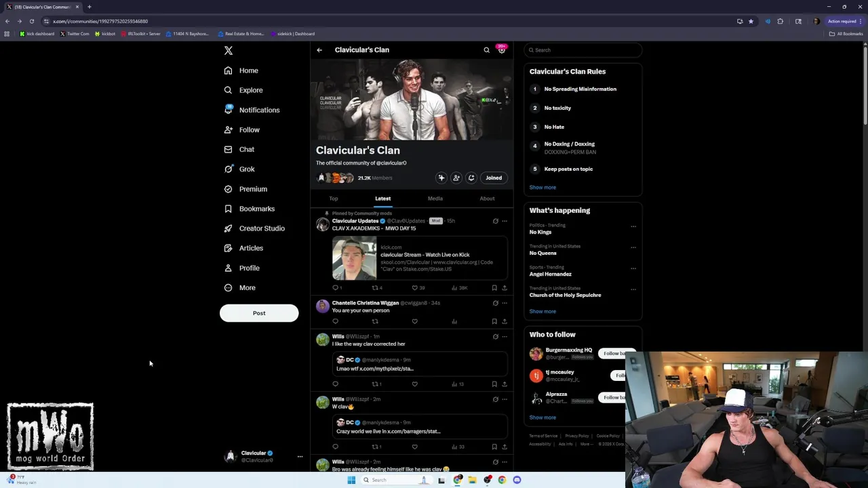Open Creator Studio in the sidebar
Screen dimensions: 868x488
(x=254, y=228)
